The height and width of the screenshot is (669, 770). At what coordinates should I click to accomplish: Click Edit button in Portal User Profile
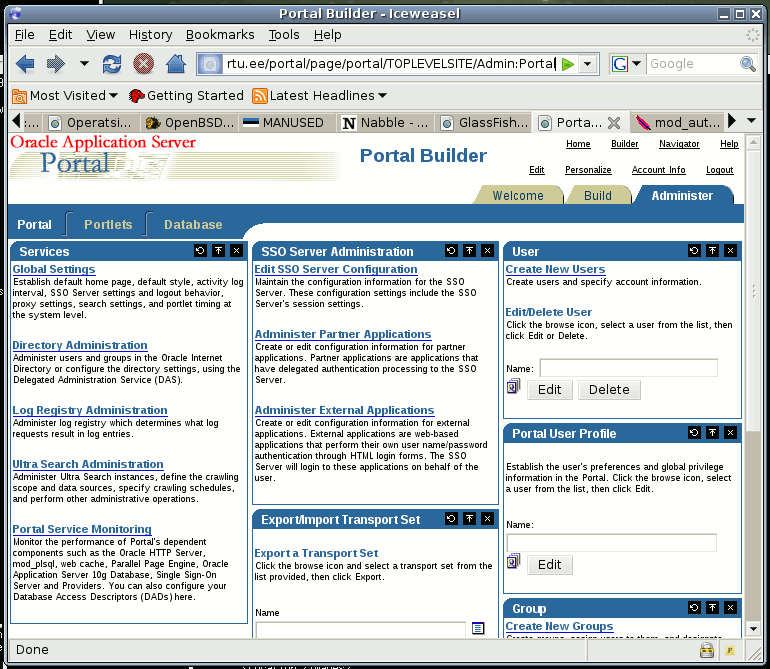550,564
